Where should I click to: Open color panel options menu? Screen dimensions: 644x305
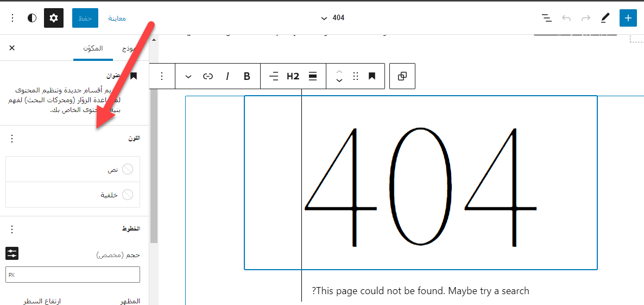click(12, 139)
